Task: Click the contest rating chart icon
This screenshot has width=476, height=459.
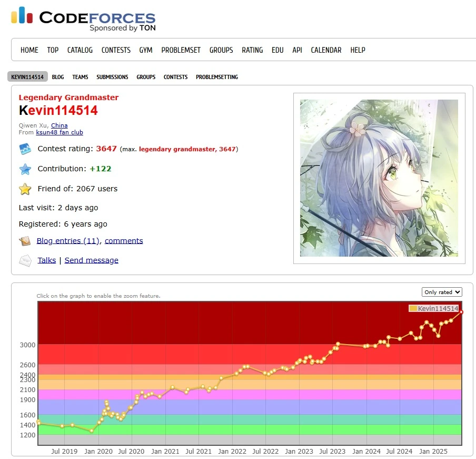Action: click(25, 149)
